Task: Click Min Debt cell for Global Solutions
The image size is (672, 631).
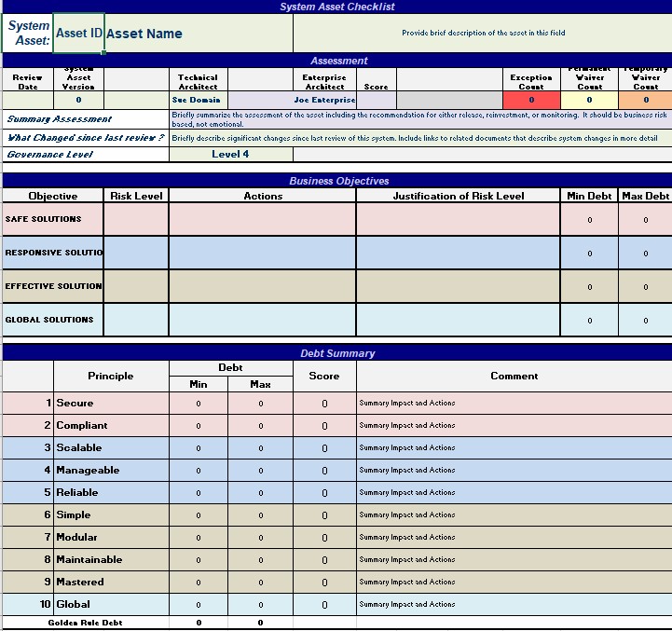Action: [589, 321]
